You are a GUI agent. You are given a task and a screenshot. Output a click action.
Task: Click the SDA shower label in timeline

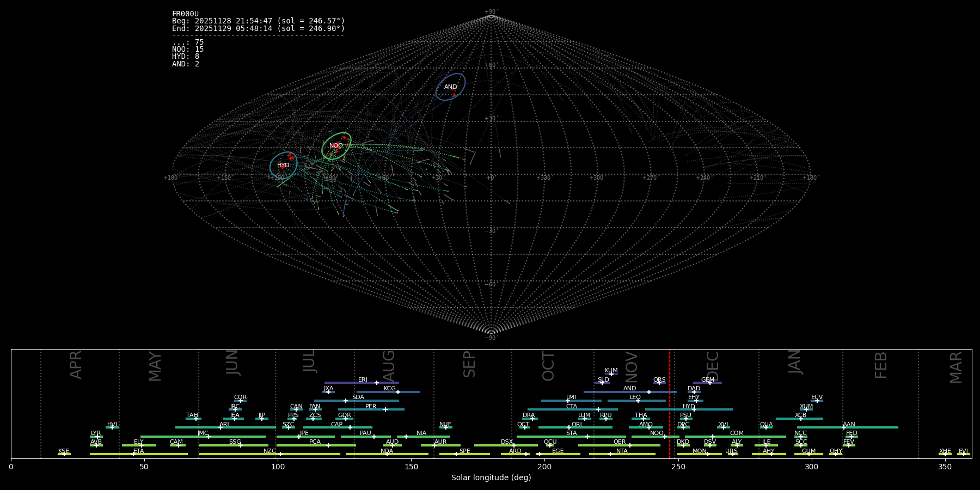[358, 397]
